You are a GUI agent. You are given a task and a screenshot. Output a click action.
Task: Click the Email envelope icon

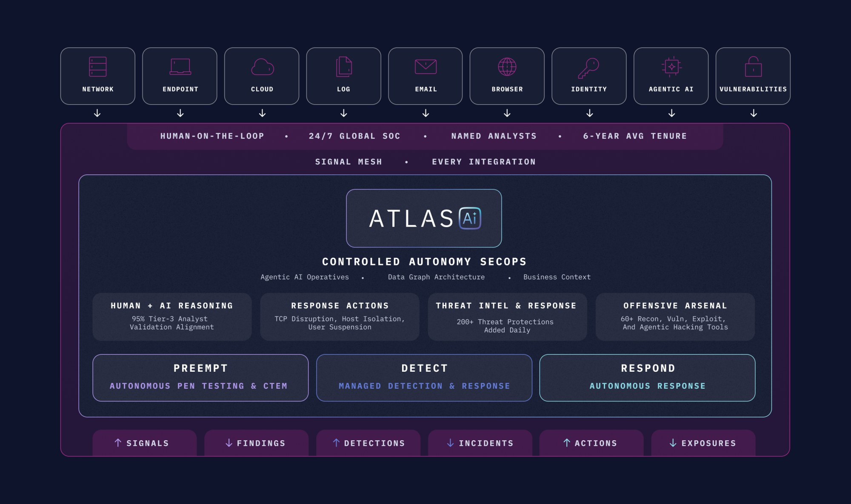tap(425, 67)
